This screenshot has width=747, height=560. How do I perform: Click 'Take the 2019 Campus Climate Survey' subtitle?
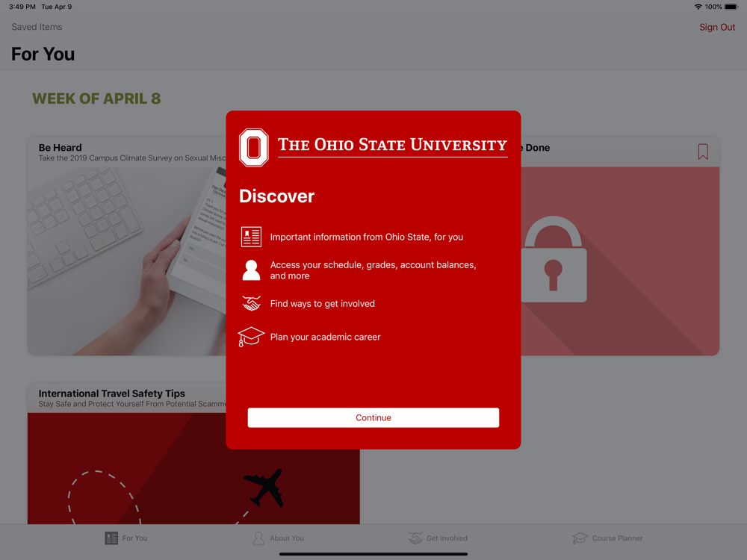point(132,158)
